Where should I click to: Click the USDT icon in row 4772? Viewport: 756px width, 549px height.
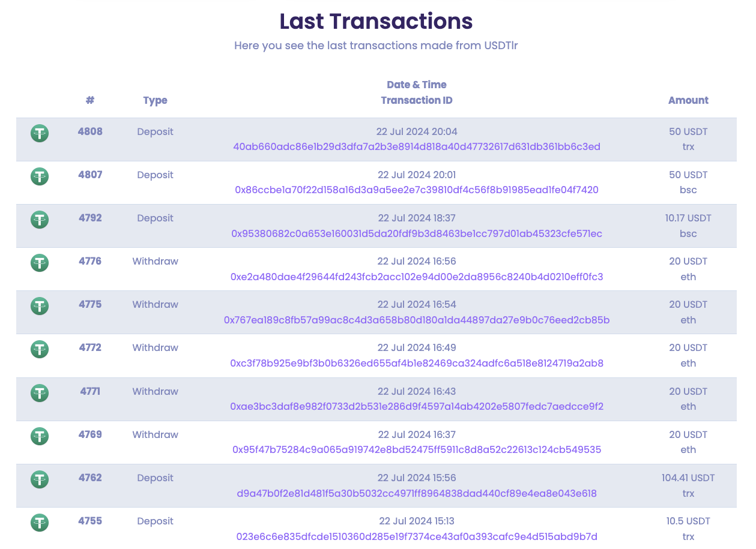[x=40, y=349]
